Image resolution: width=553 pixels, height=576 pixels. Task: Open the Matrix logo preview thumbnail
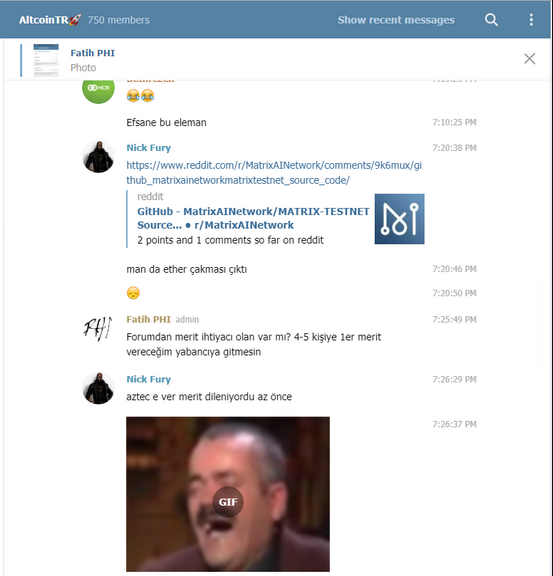coord(399,219)
